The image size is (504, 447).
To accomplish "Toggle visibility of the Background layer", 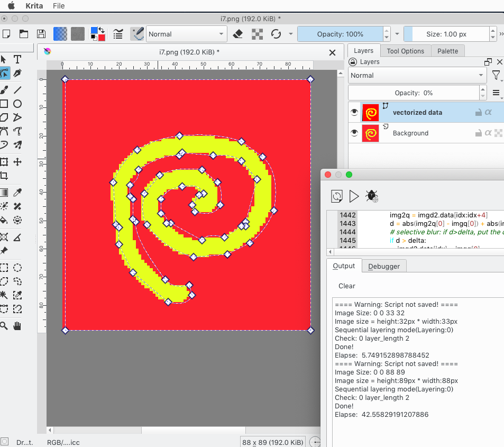I will pyautogui.click(x=354, y=133).
